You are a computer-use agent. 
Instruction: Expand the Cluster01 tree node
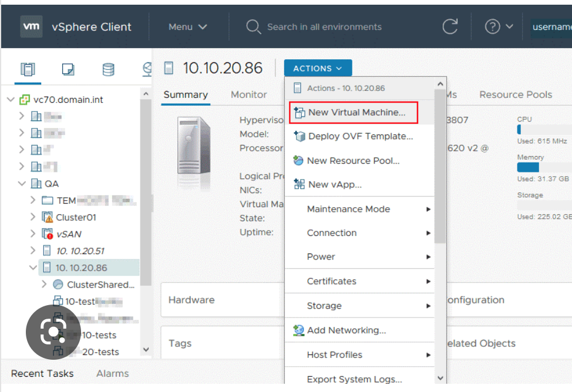[33, 217]
